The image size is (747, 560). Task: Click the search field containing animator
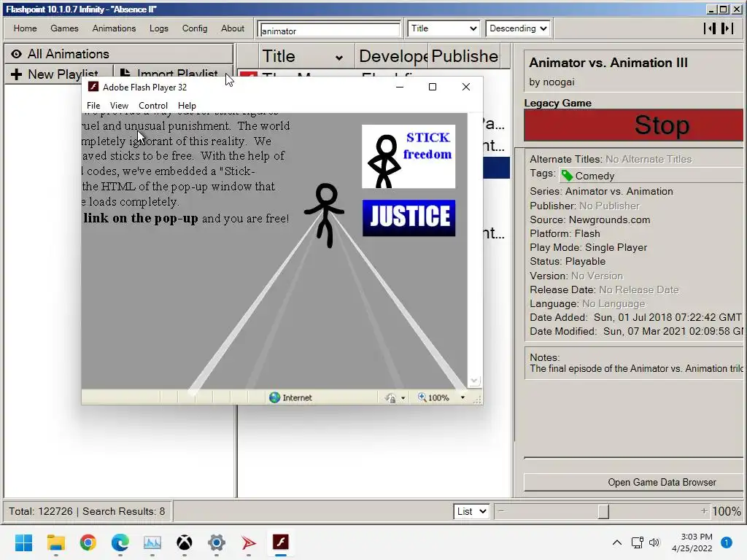(x=329, y=31)
